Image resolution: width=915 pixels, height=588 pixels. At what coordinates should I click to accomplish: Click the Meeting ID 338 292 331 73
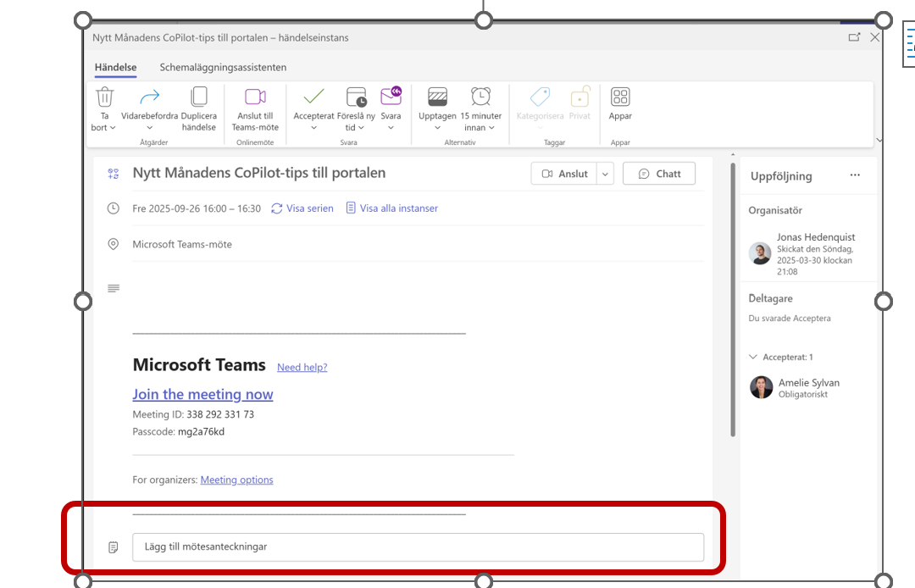[x=193, y=414]
